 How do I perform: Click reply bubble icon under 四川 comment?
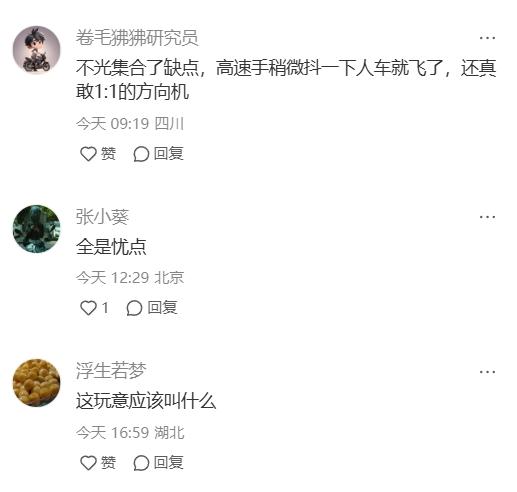141,154
